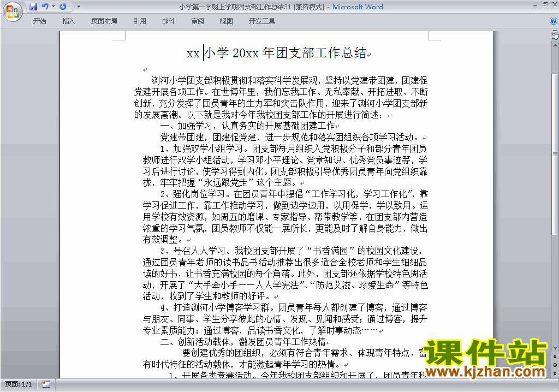Open the Select Browse Object round button
This screenshot has height=392, width=559.
click(555, 365)
